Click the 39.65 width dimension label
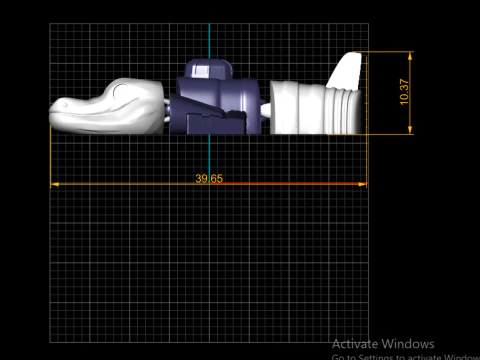The image size is (480, 360). click(209, 179)
